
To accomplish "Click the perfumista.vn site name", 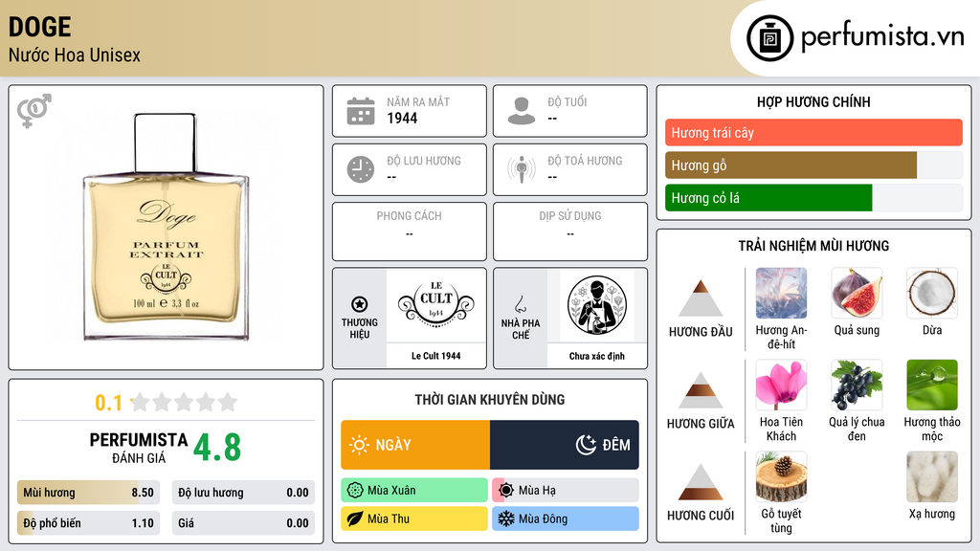I will click(x=882, y=37).
